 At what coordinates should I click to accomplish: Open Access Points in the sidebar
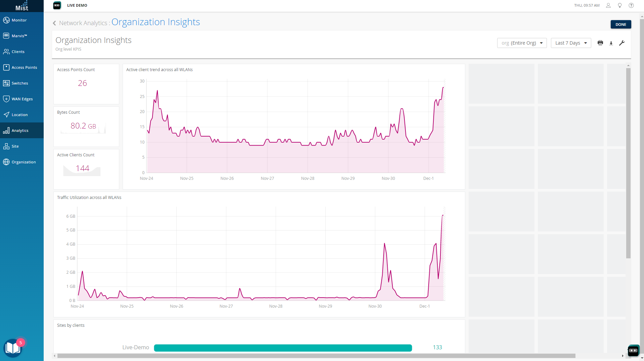(x=24, y=67)
